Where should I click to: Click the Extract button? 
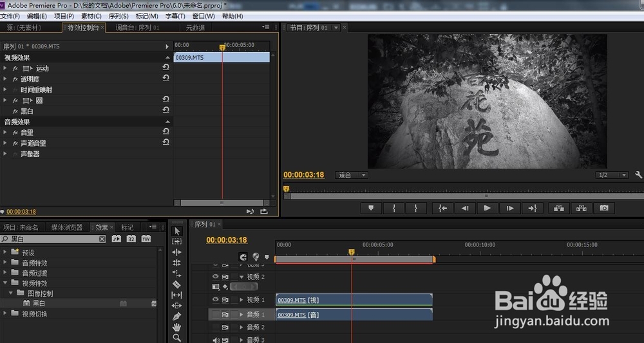click(581, 208)
